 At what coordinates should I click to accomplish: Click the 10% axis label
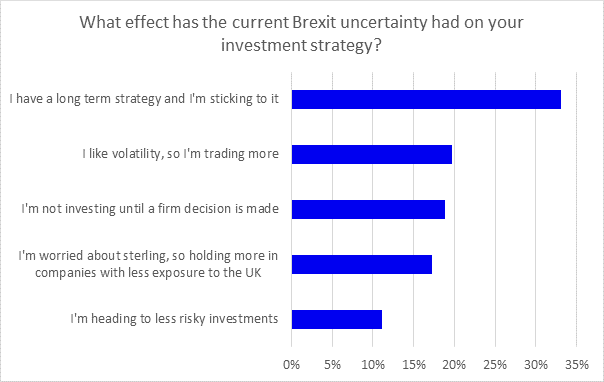373,364
